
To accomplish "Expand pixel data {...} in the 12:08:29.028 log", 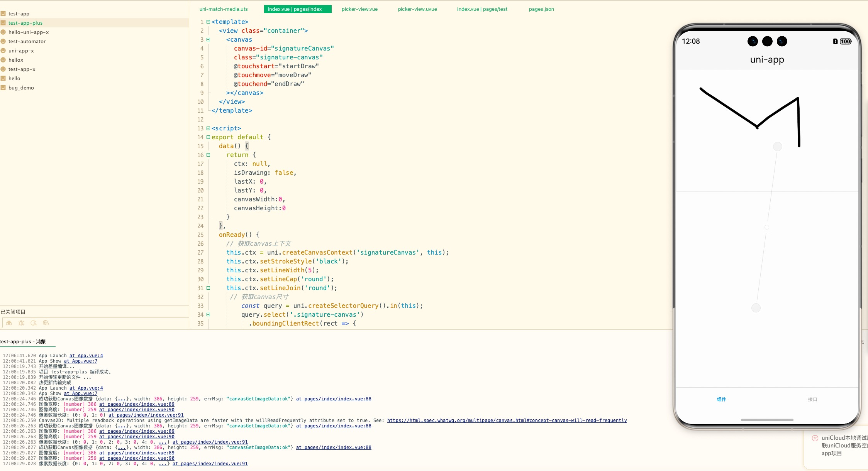I will pyautogui.click(x=163, y=464).
